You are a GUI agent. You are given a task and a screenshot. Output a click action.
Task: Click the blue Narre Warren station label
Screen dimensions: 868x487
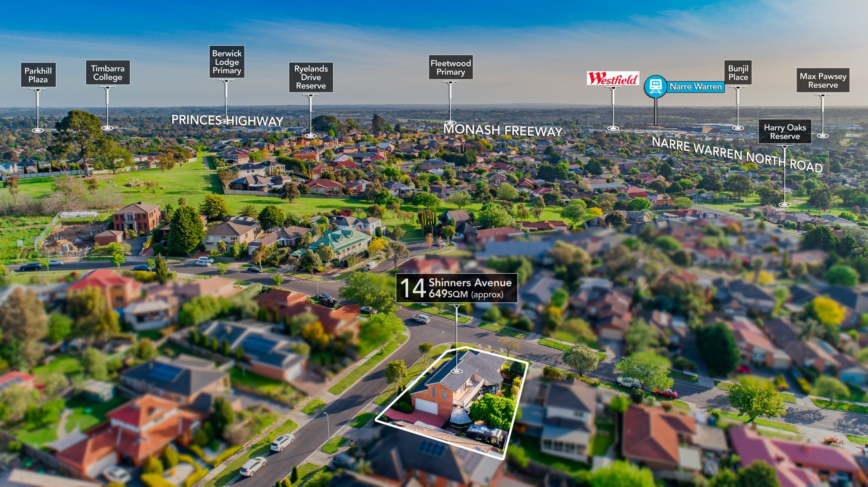(x=695, y=87)
